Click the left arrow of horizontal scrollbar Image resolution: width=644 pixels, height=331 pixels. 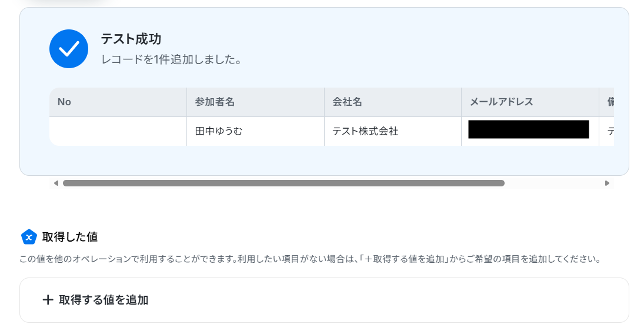[56, 183]
